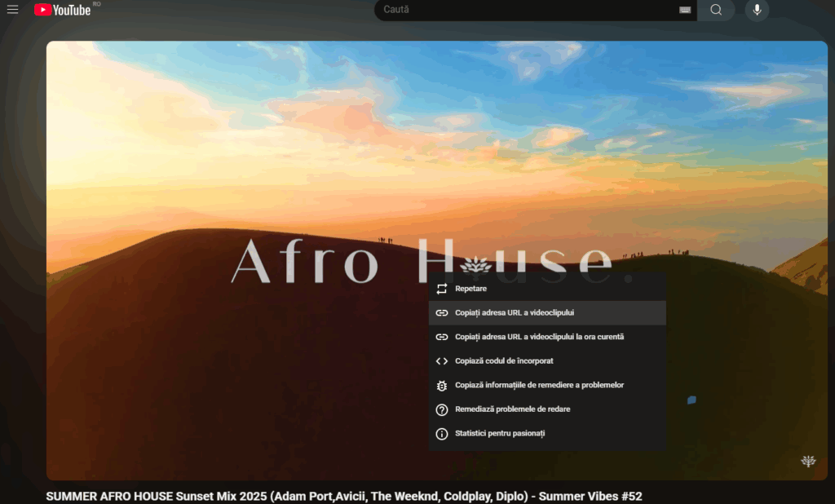This screenshot has height=504, width=835.
Task: Open Remediază problemele de redare
Action: click(x=512, y=409)
